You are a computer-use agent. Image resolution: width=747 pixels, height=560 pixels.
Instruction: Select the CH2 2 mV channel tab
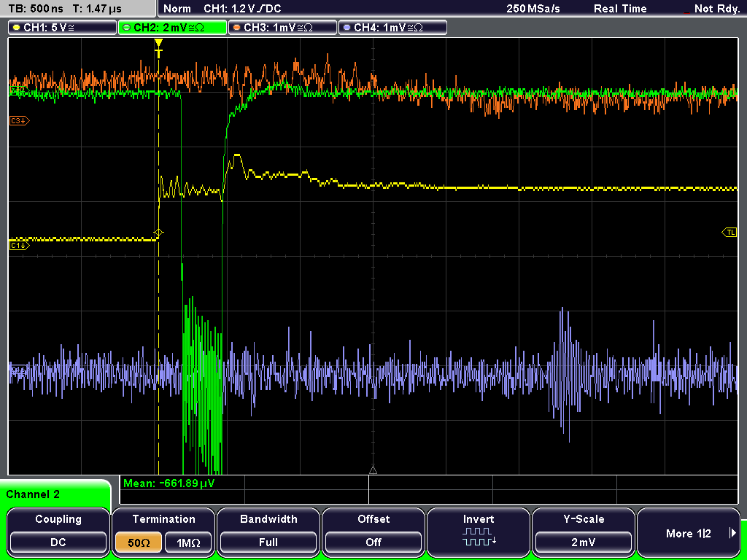click(172, 27)
